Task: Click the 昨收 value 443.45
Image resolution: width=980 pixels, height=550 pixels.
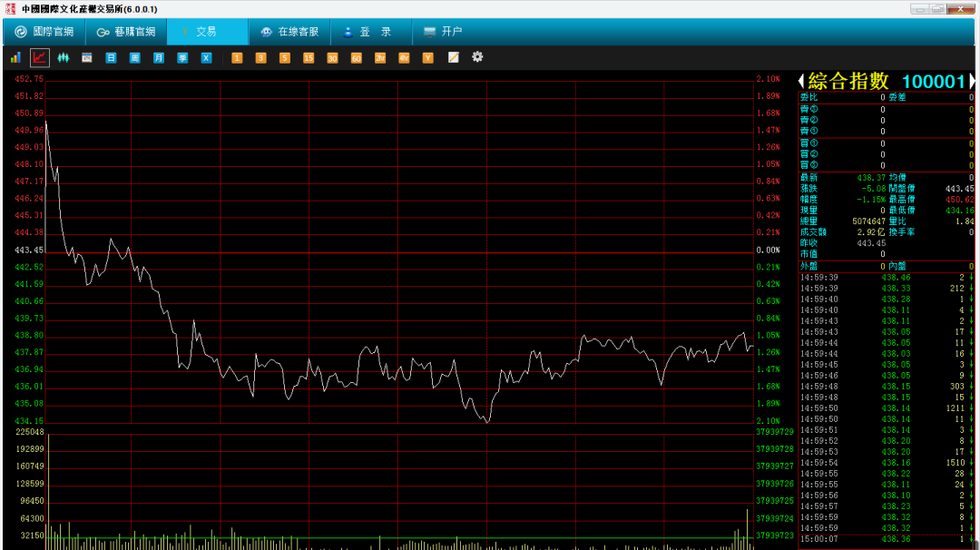Action: tap(871, 243)
